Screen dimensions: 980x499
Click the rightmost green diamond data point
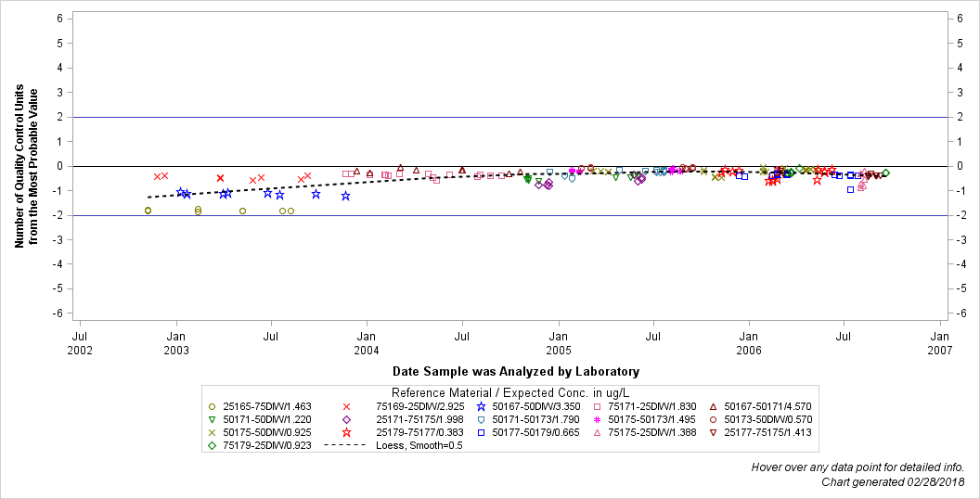pos(885,173)
